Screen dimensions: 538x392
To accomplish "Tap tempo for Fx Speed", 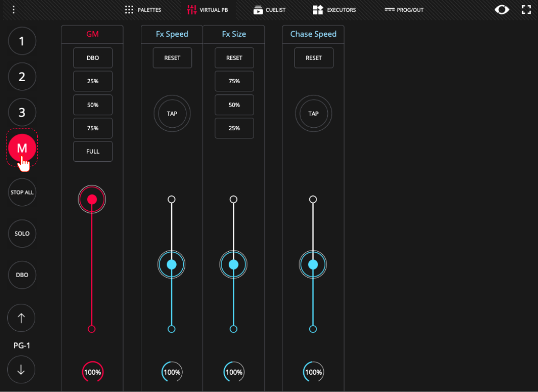I will point(172,113).
